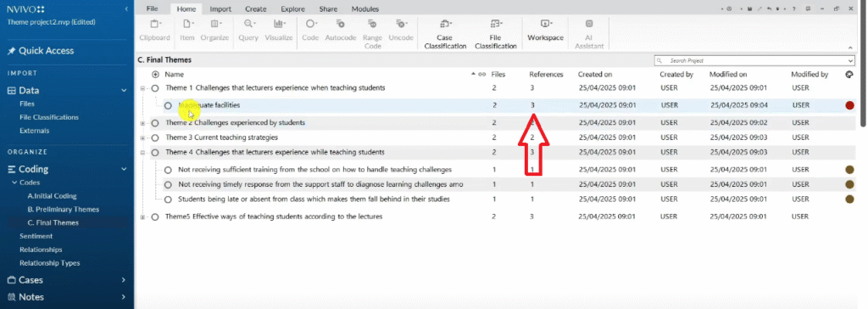868x309 pixels.
Task: Open Sentiment in the sidebar
Action: coord(36,236)
